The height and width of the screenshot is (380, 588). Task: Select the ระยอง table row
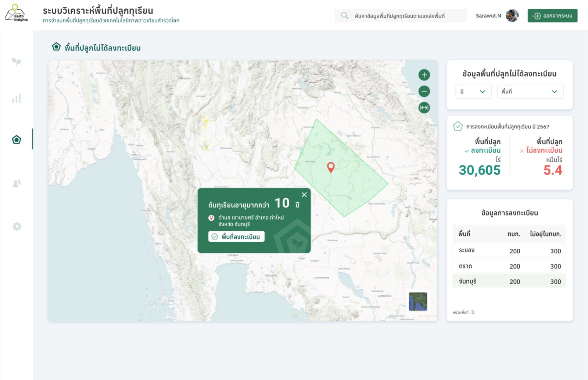tap(509, 251)
